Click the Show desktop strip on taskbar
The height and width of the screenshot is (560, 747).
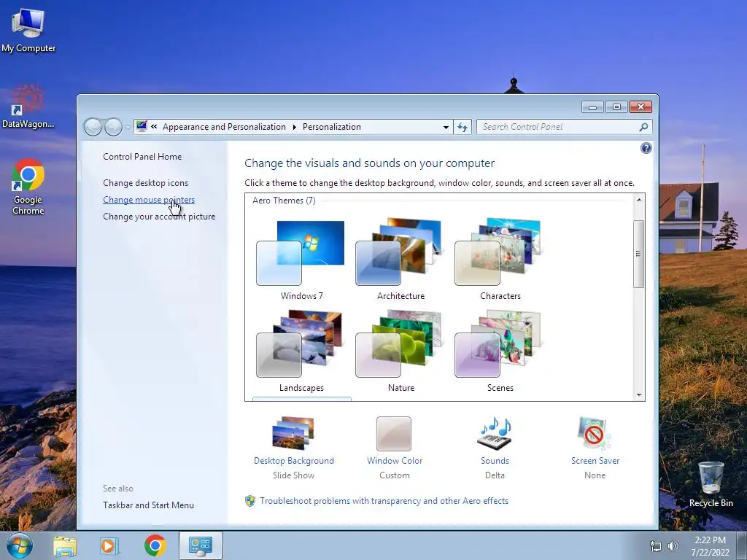tap(742, 545)
